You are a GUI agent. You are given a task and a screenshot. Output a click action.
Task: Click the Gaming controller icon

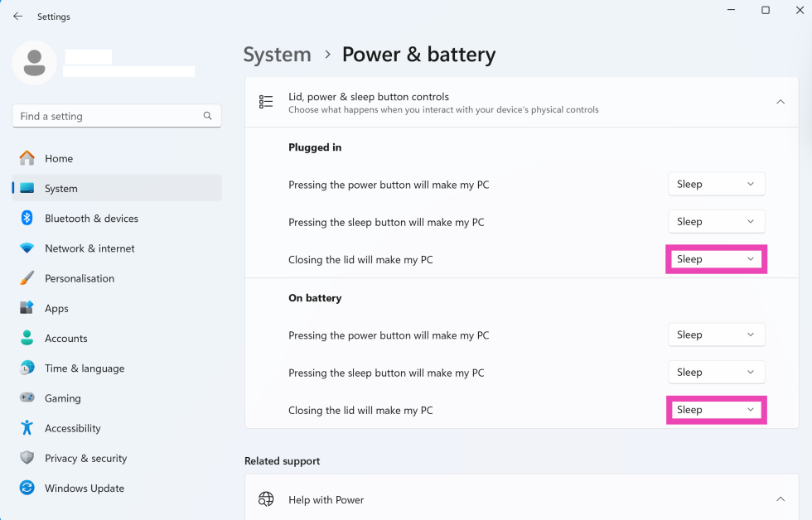[27, 398]
